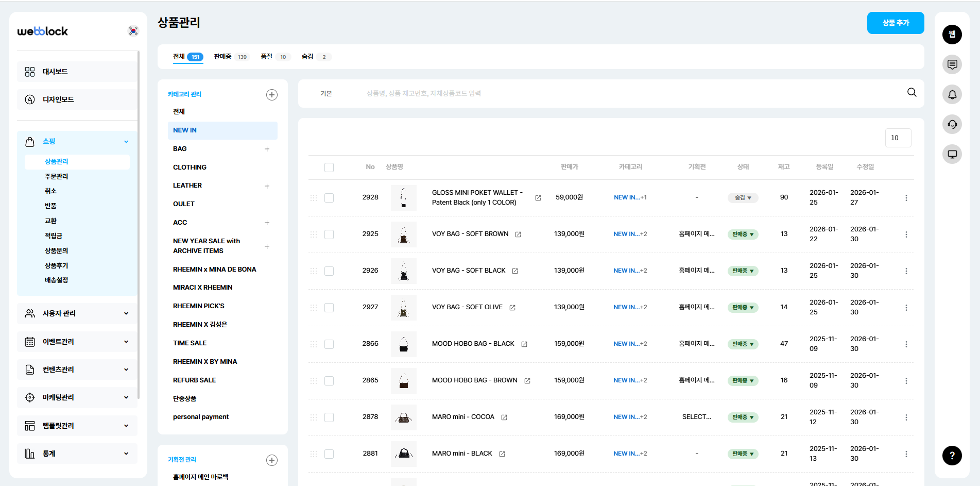Screen dimensions: 980x486
Task: Open external link for VOY BAG - SOFT BROWN
Action: 518,234
